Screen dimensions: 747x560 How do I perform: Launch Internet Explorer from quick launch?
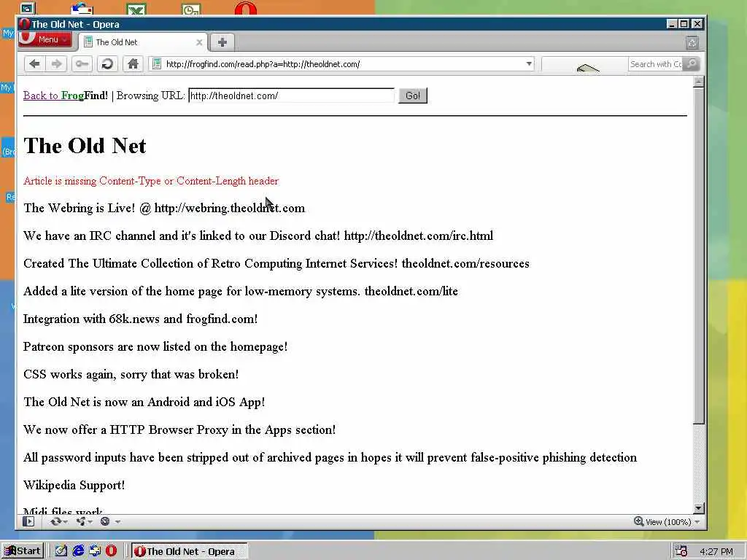(x=78, y=551)
